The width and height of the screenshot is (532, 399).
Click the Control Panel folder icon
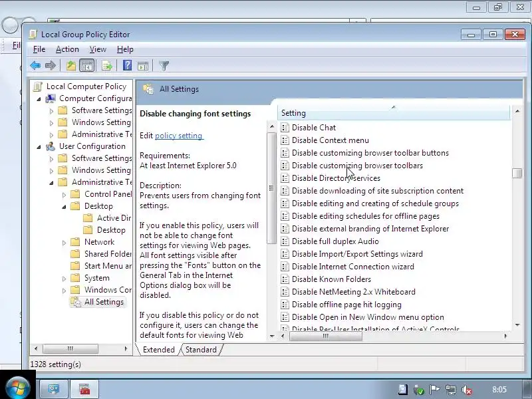[x=75, y=194]
